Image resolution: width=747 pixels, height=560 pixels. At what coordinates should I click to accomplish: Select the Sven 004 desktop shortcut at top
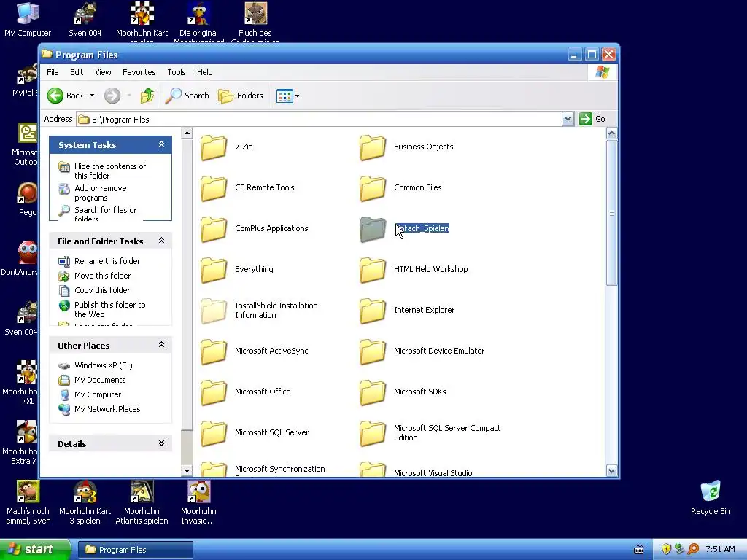click(x=85, y=20)
